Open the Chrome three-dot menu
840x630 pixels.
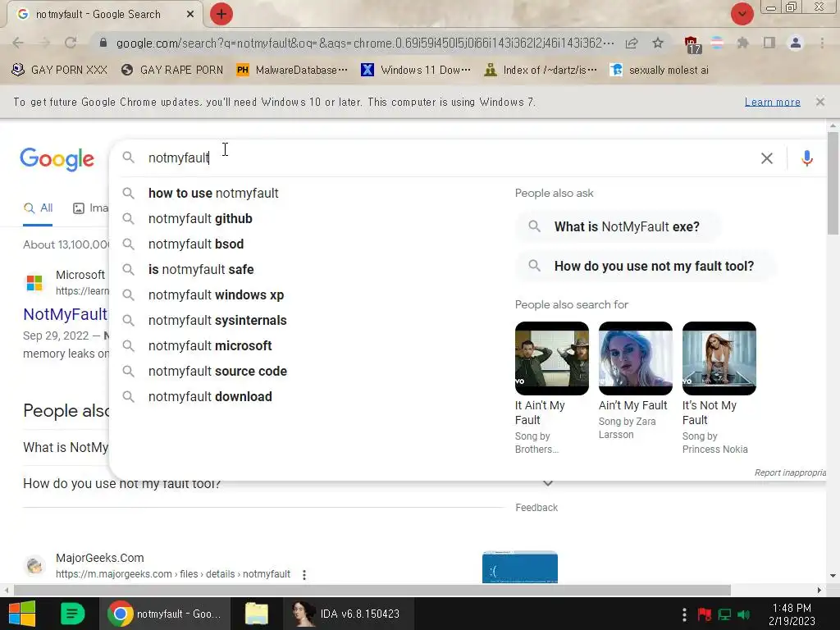pyautogui.click(x=822, y=43)
